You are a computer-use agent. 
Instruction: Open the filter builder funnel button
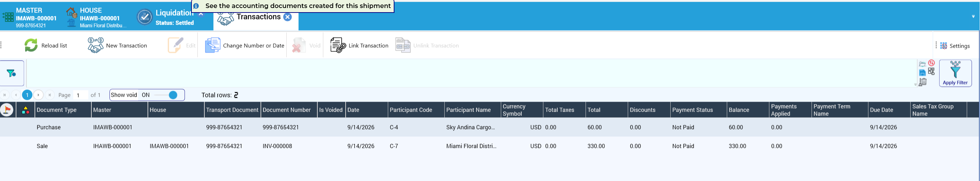click(12, 73)
